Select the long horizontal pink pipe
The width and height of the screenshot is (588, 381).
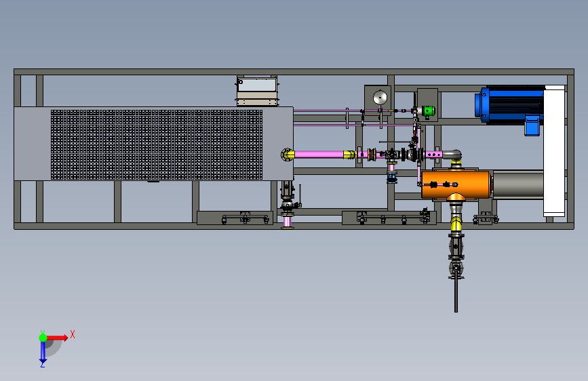[319, 154]
